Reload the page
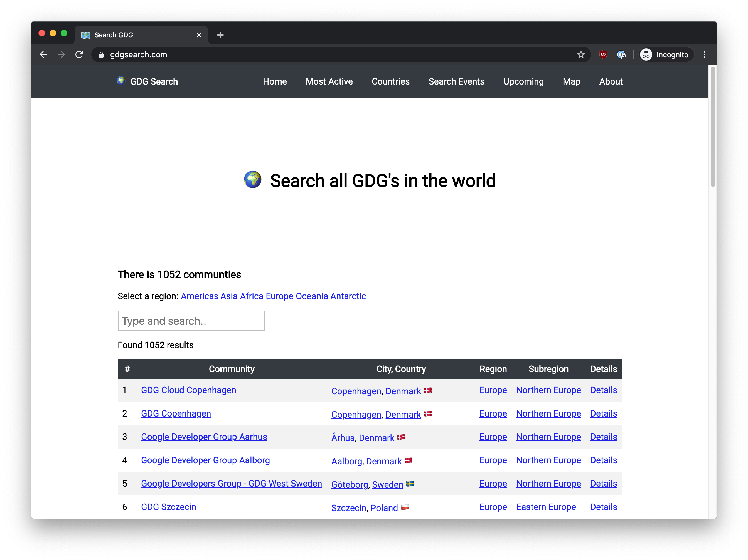Image resolution: width=748 pixels, height=560 pixels. 79,54
